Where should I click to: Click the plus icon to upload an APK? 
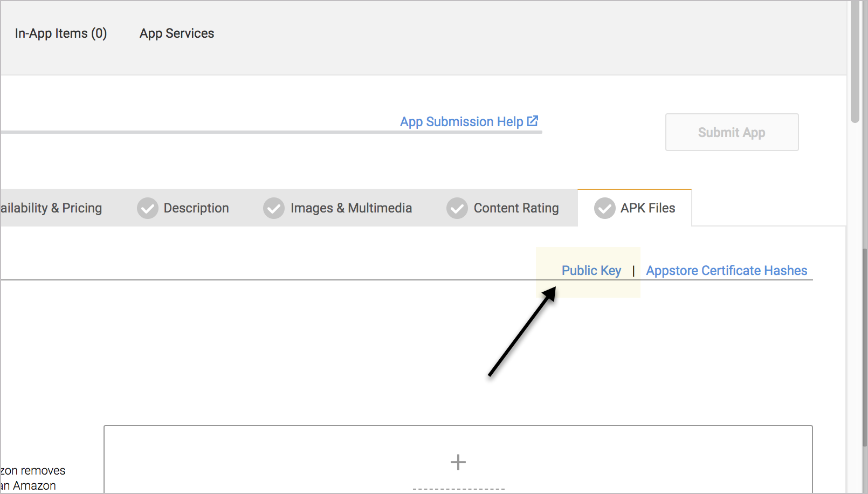coord(458,462)
